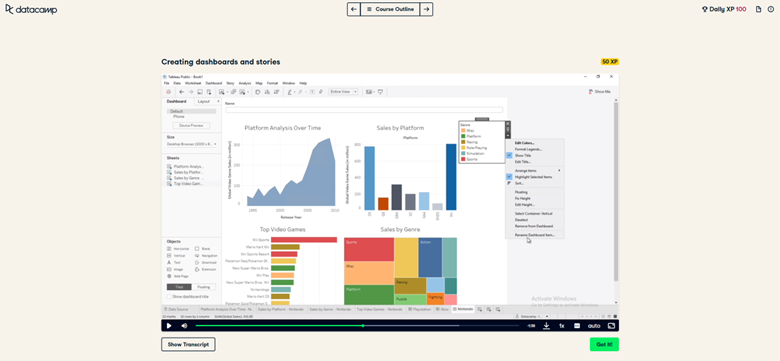The height and width of the screenshot is (361, 780).
Task: Download the video with the download icon
Action: (x=546, y=326)
